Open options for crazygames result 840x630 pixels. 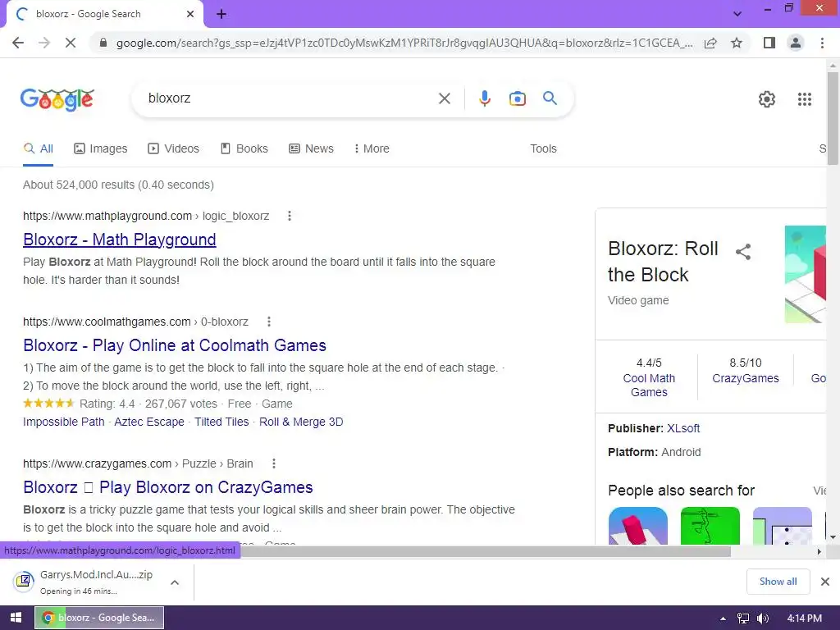274,463
